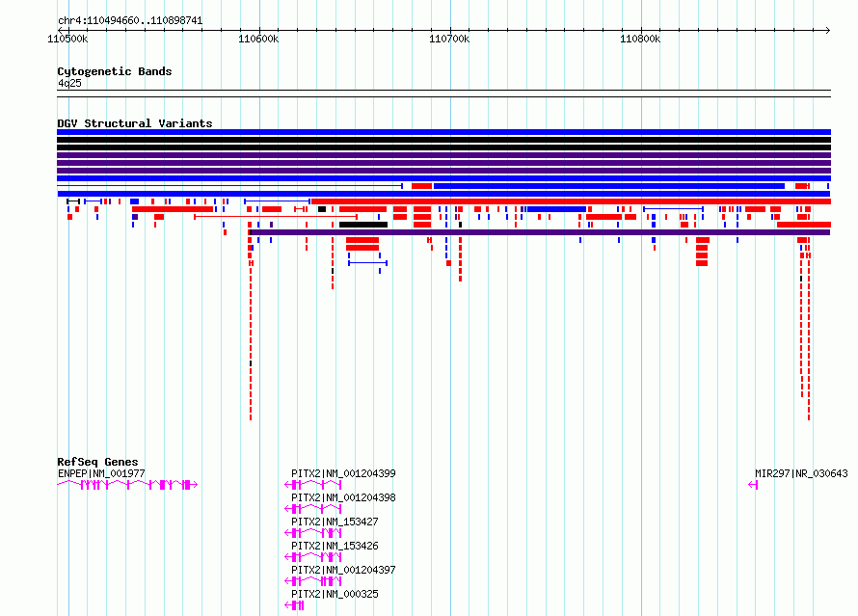Click the MIR297|NR_030643 gene label

pyautogui.click(x=801, y=473)
